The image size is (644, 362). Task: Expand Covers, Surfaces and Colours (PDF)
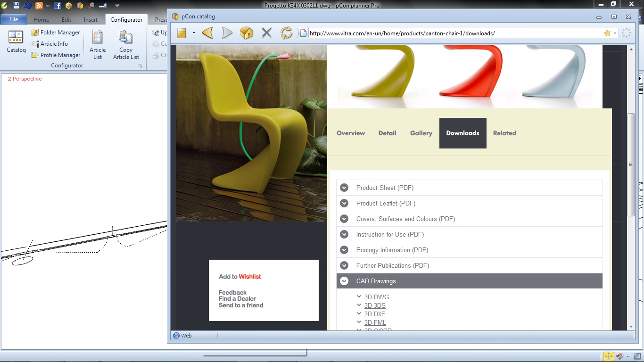pyautogui.click(x=470, y=219)
